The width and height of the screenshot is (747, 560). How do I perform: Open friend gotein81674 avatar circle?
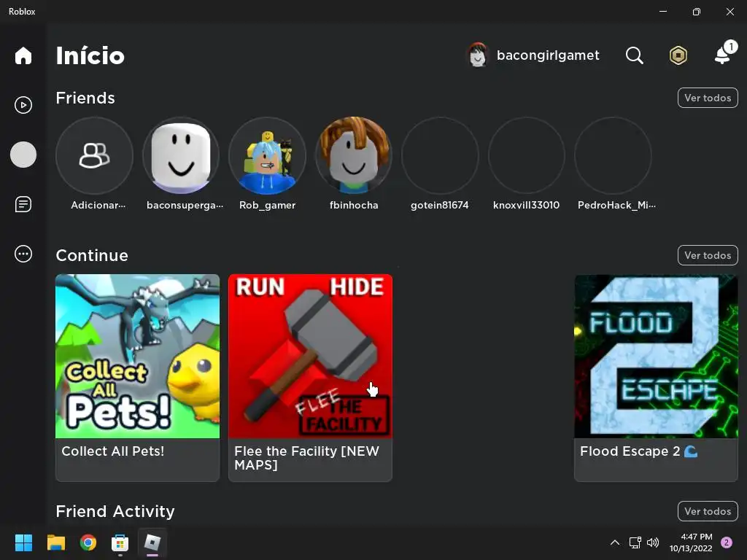tap(440, 156)
